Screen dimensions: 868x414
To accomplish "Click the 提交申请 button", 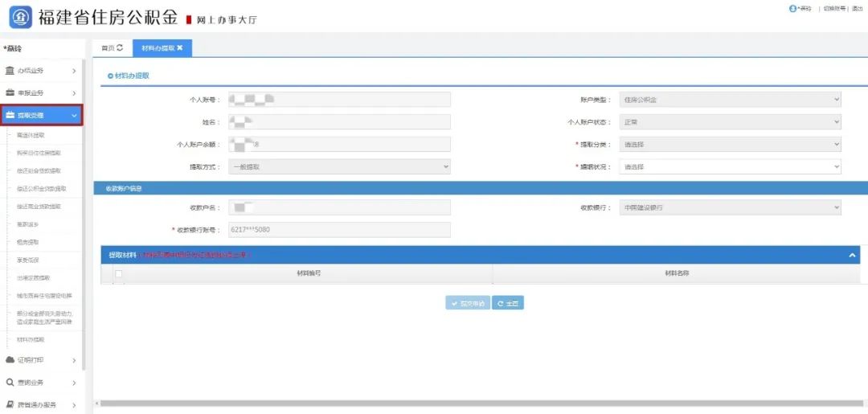I will tap(468, 303).
